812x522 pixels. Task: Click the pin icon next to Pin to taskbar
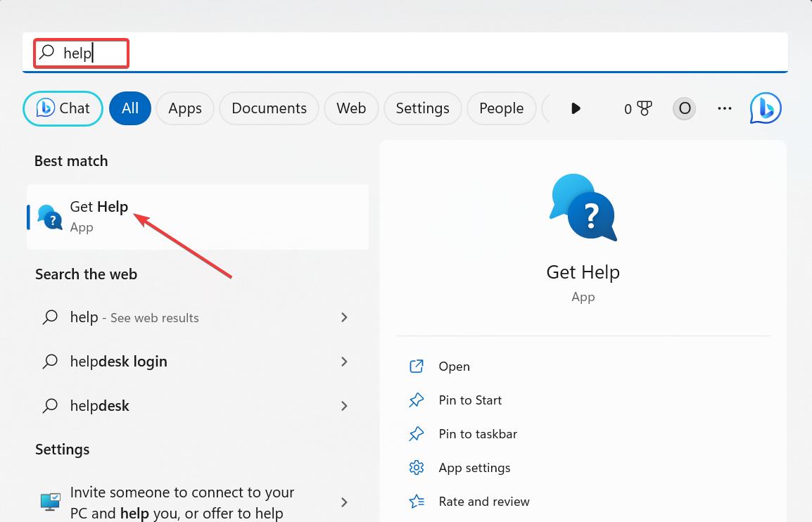tap(417, 434)
